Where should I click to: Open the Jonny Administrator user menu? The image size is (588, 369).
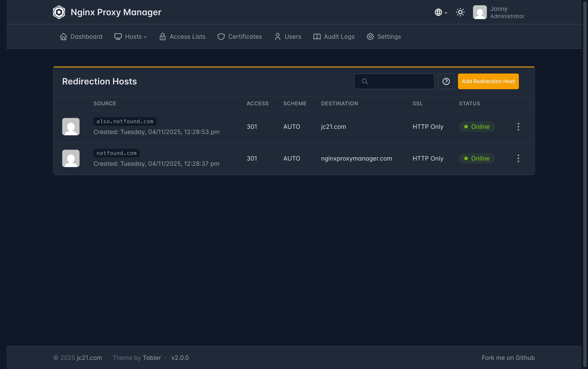[498, 12]
